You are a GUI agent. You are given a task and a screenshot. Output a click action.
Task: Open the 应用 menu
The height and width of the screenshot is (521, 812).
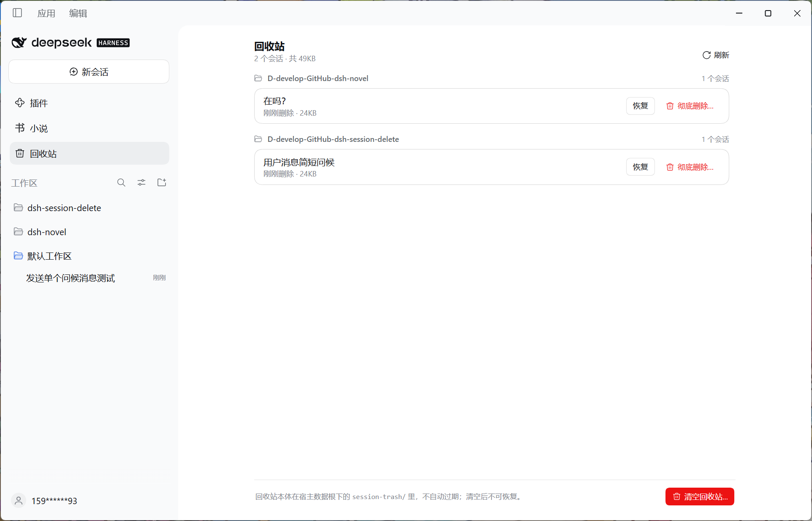(46, 13)
